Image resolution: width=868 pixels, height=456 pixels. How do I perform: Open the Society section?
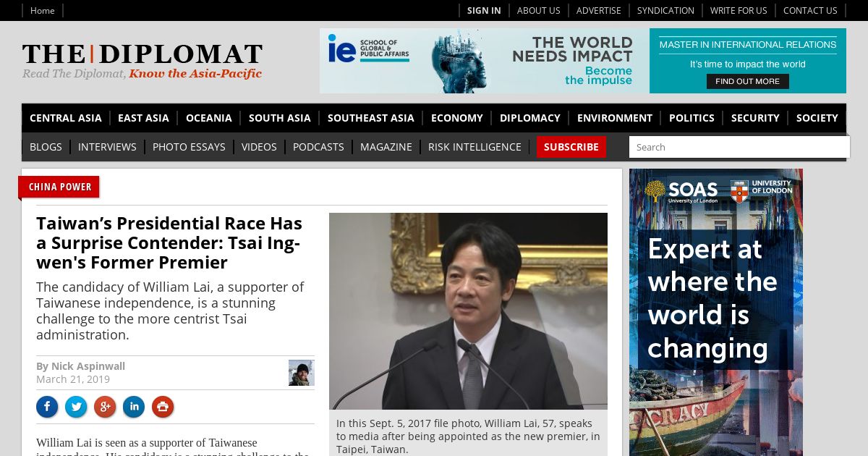(x=817, y=118)
